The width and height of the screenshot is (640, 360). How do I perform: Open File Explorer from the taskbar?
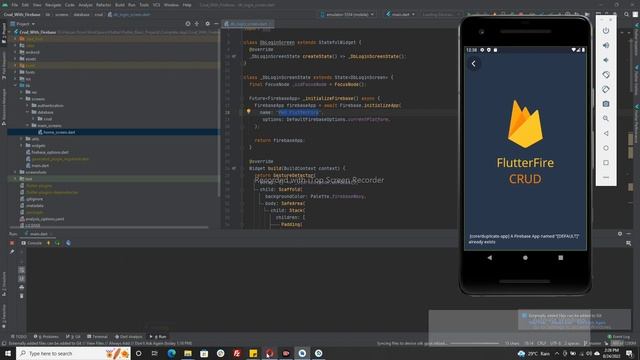188,353
